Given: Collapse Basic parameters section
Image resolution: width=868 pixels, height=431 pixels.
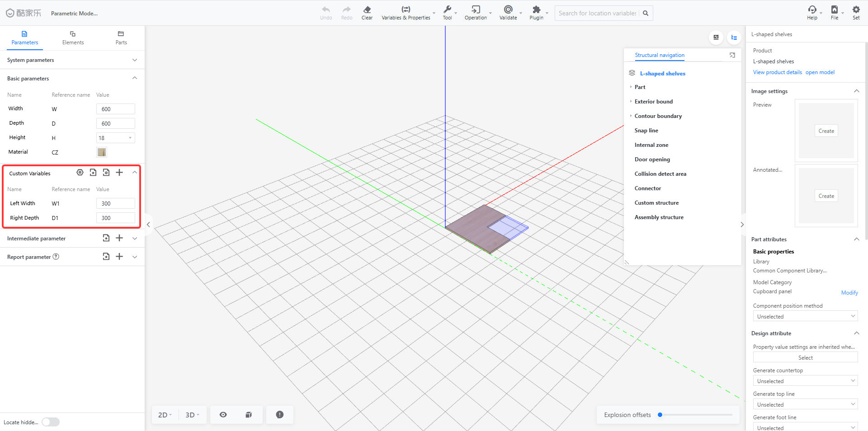Looking at the screenshot, I should (135, 78).
